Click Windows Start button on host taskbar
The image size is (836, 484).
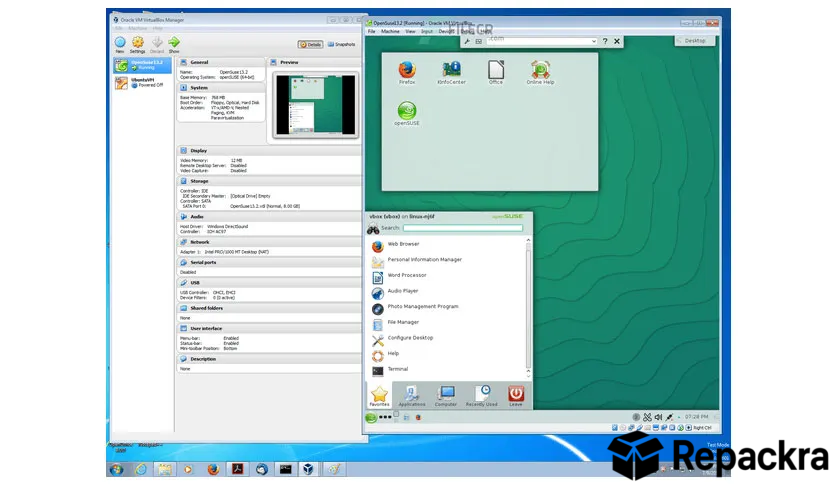tap(117, 469)
